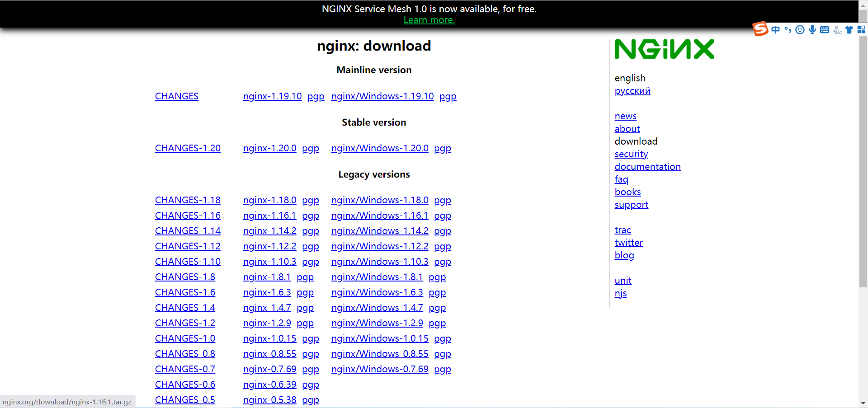Click the NGINX logo image
Screen dimensions: 868x408
tap(664, 49)
